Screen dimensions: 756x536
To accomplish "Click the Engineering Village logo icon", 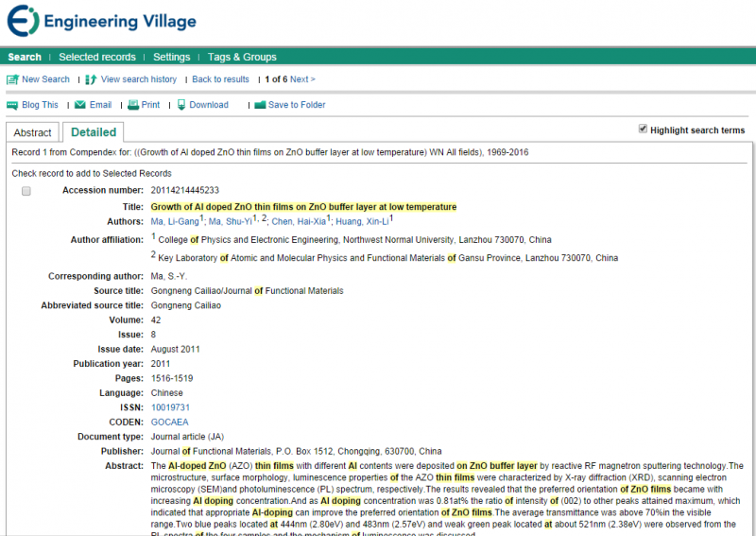I will (23, 21).
